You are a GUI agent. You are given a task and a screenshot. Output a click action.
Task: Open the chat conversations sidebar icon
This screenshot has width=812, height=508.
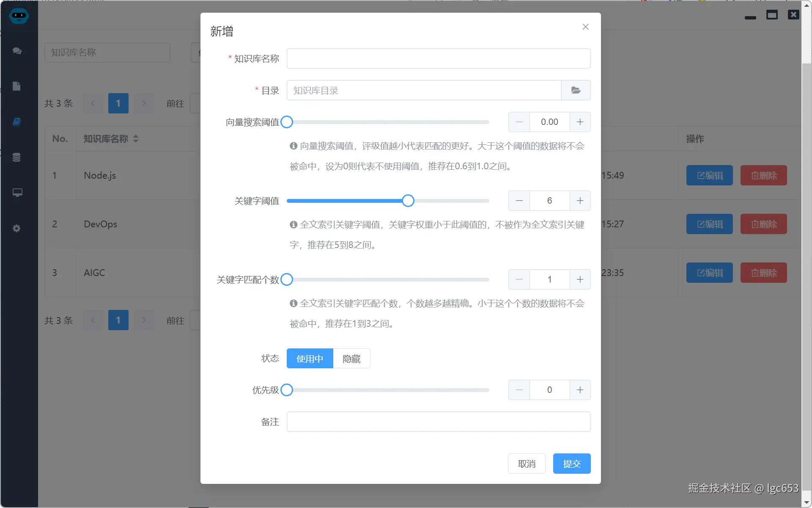[x=17, y=51]
